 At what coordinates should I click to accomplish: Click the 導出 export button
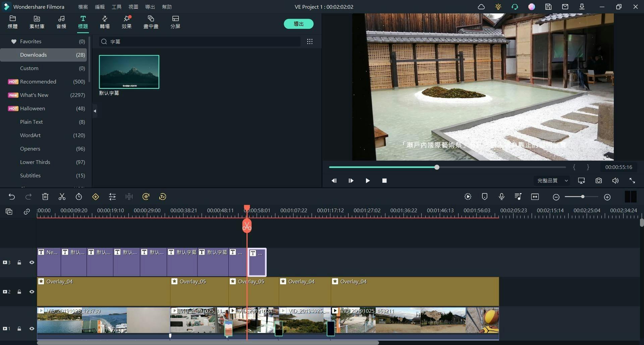pos(299,24)
